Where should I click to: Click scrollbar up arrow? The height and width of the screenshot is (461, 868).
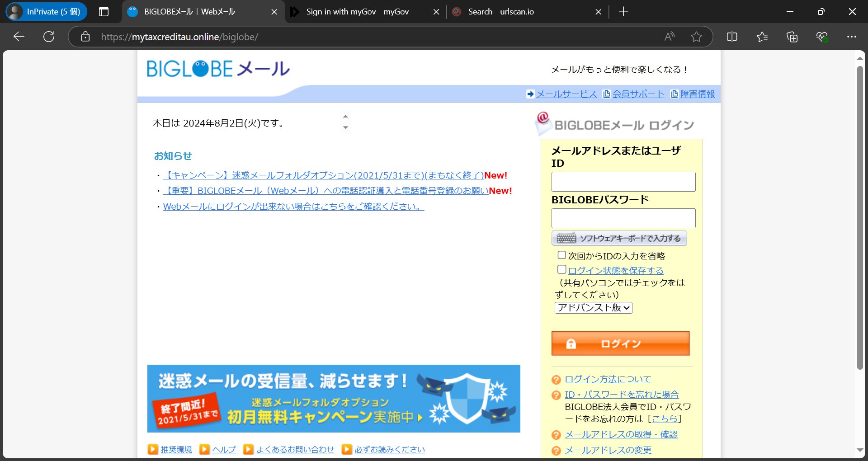pyautogui.click(x=860, y=58)
